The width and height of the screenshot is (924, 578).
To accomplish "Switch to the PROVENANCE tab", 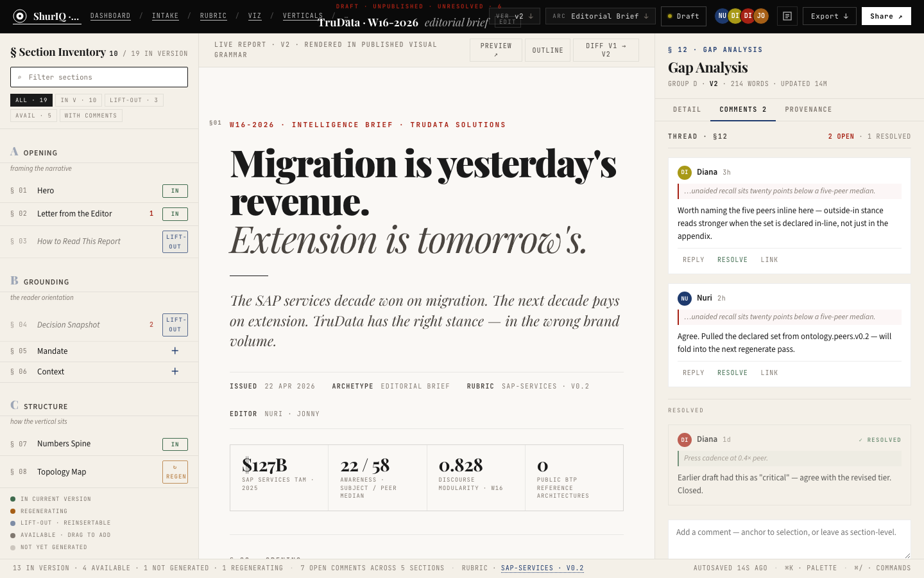I will coord(809,109).
